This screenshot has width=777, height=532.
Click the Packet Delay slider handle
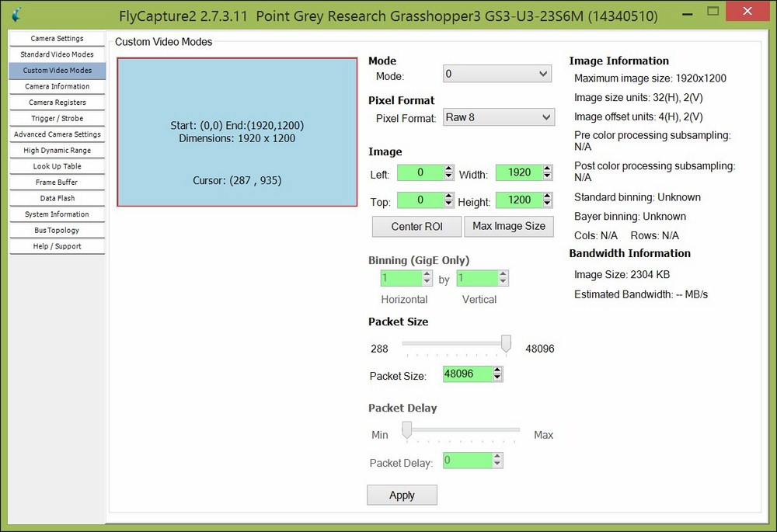pyautogui.click(x=407, y=430)
